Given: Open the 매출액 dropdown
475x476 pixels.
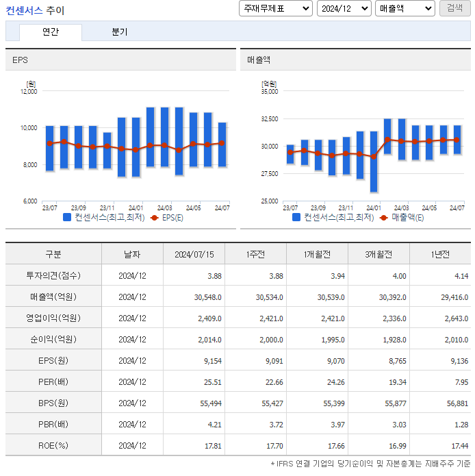Looking at the screenshot, I should click(405, 8).
